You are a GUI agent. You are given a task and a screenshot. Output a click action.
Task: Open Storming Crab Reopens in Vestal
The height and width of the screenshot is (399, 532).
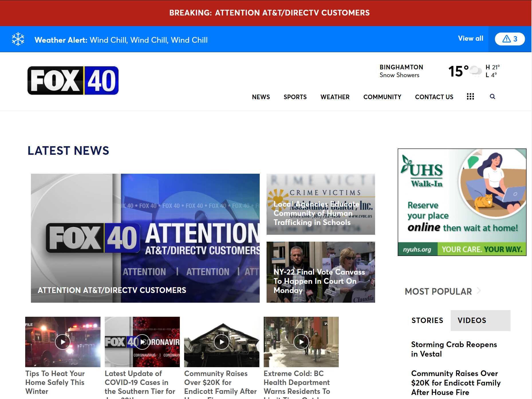[x=454, y=349]
